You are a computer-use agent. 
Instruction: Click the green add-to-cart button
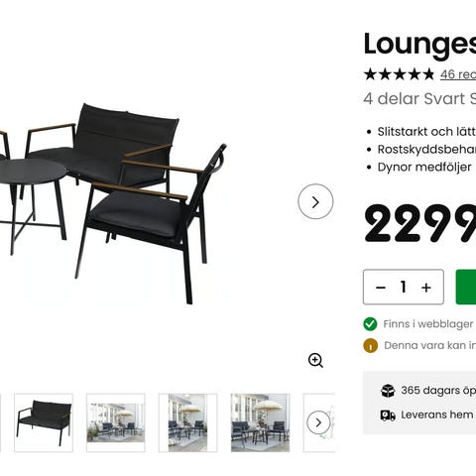pyautogui.click(x=466, y=287)
